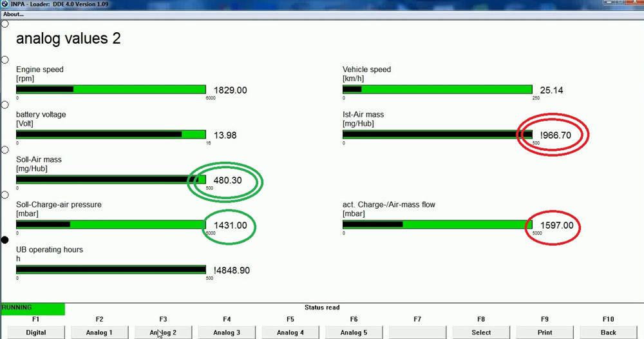Click the green RUNNING status indicator
Image resolution: width=644 pixels, height=339 pixels.
[x=32, y=309]
